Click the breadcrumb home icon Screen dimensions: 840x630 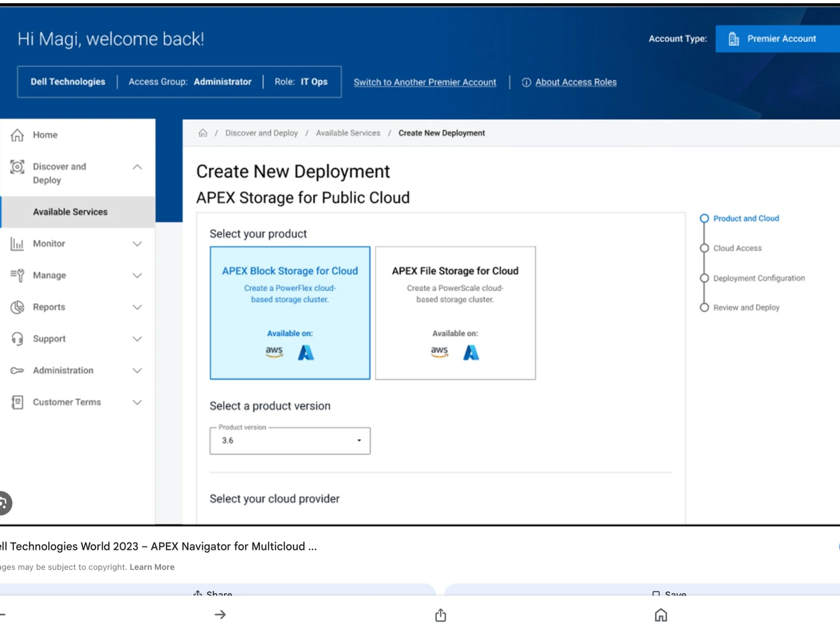(203, 133)
